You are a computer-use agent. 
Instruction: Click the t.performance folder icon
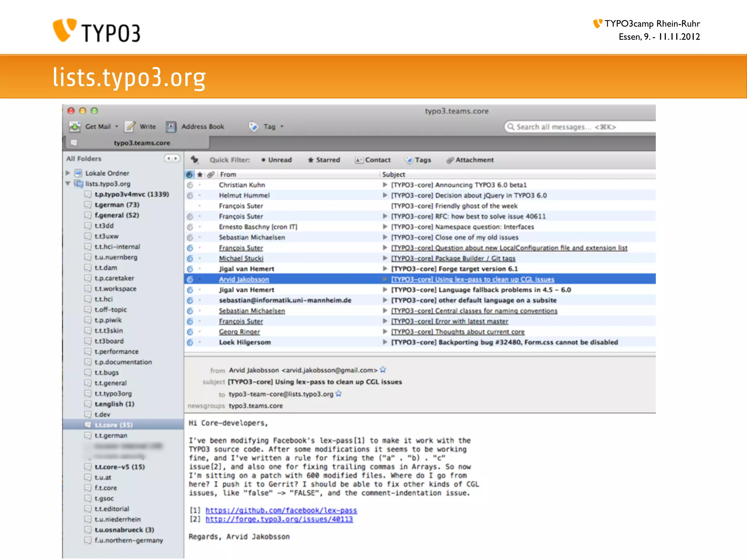(88, 351)
